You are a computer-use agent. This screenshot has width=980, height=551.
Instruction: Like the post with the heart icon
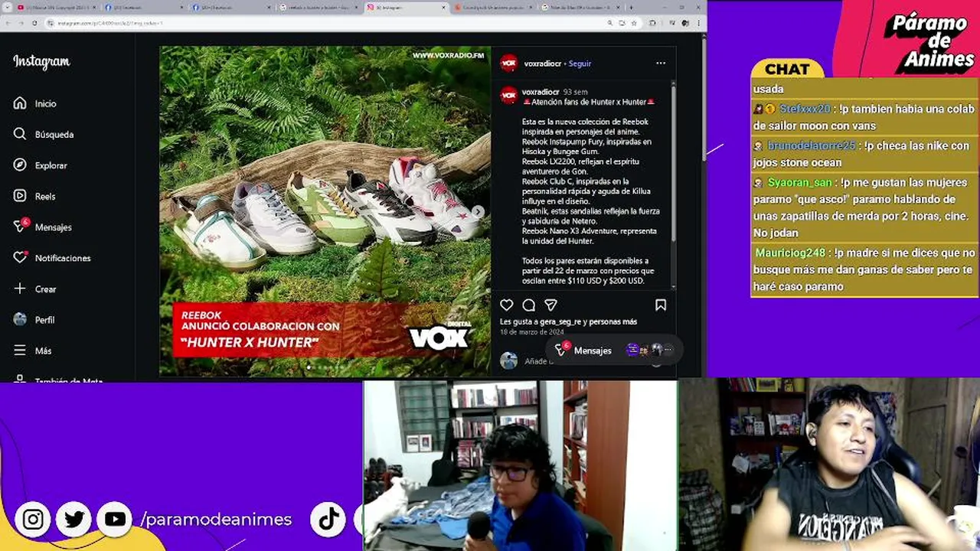507,305
